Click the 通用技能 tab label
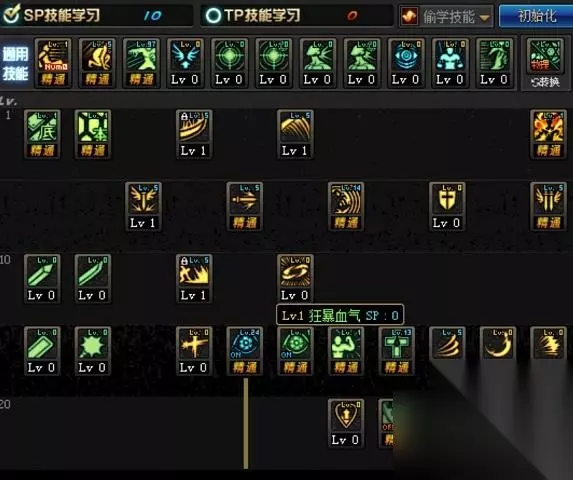The width and height of the screenshot is (573, 480). point(15,64)
